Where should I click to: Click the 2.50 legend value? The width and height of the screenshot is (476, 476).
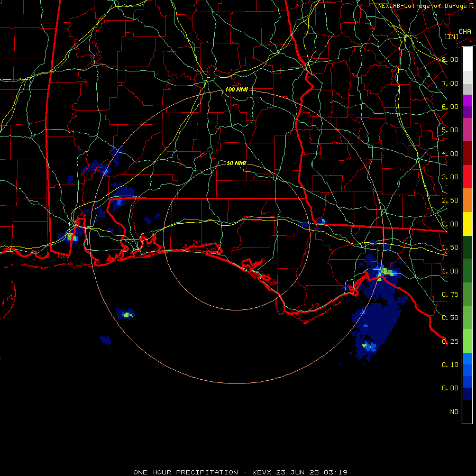pos(450,200)
